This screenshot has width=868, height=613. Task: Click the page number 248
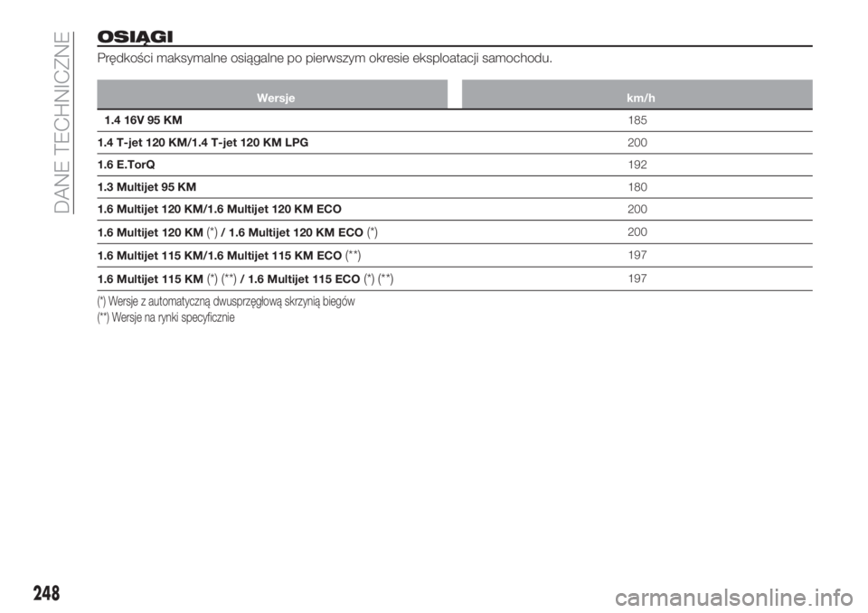tap(46, 593)
